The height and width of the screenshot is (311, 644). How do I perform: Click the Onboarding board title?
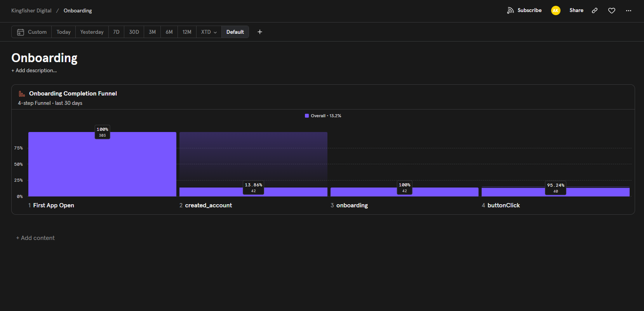[45, 58]
